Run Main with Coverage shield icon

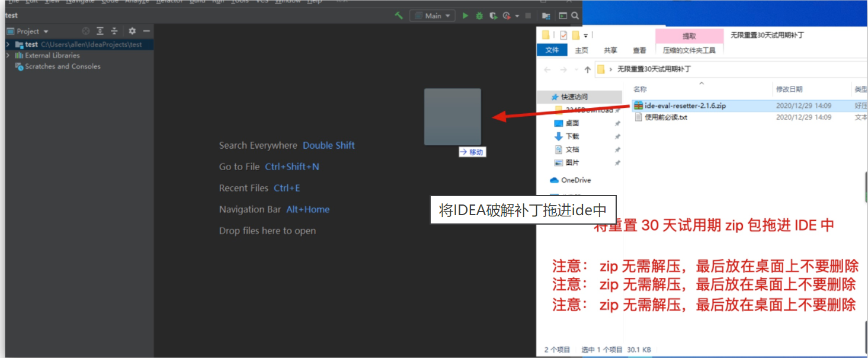click(x=493, y=16)
